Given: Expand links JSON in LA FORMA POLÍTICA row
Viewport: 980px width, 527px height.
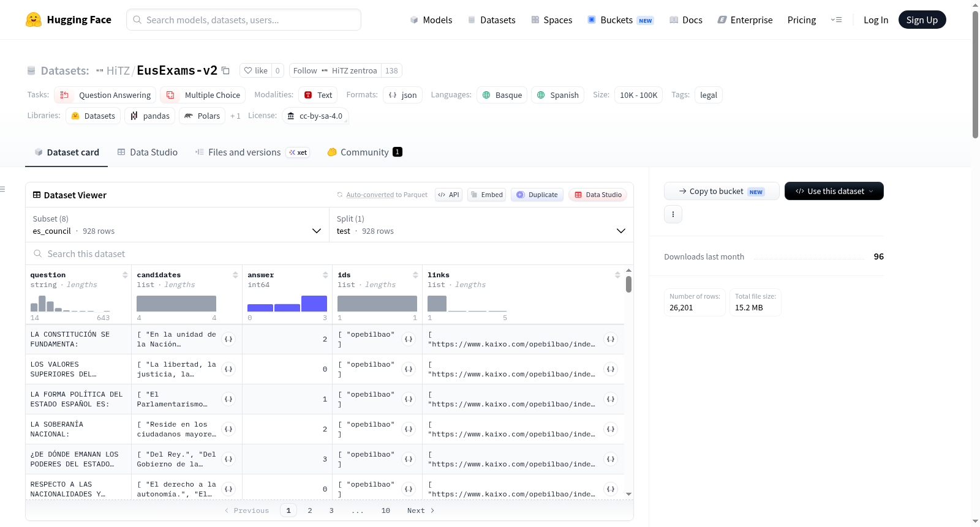Looking at the screenshot, I should pos(611,399).
